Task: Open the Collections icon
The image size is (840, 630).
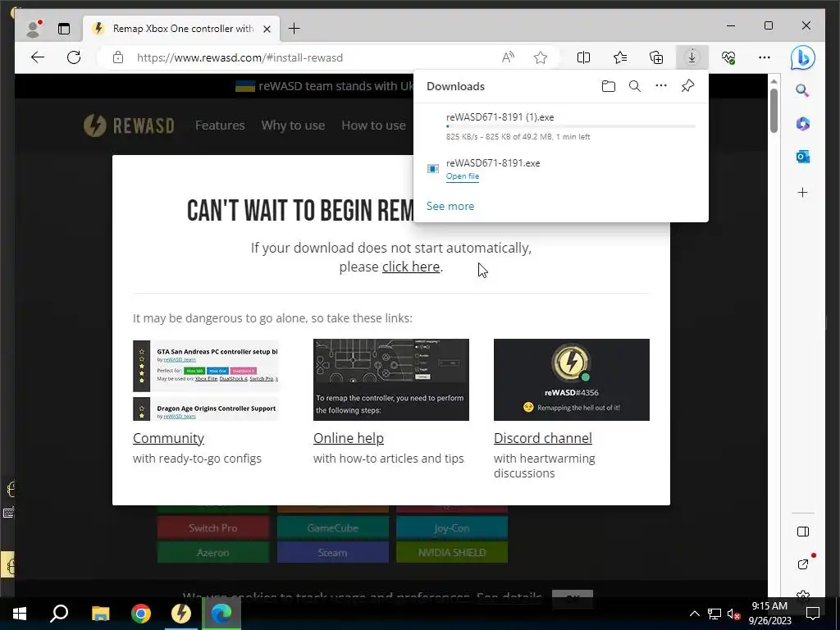Action: pos(656,57)
